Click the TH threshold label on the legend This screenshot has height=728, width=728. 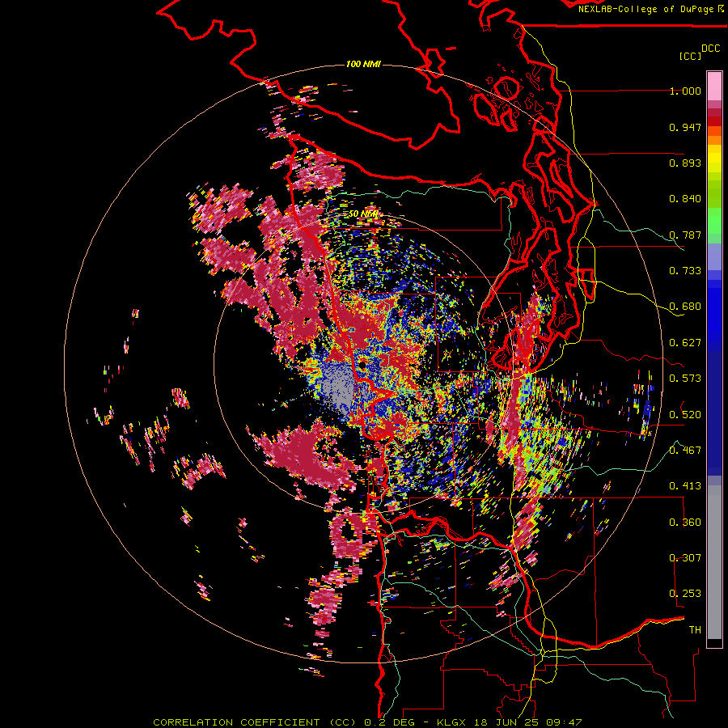[x=695, y=630]
